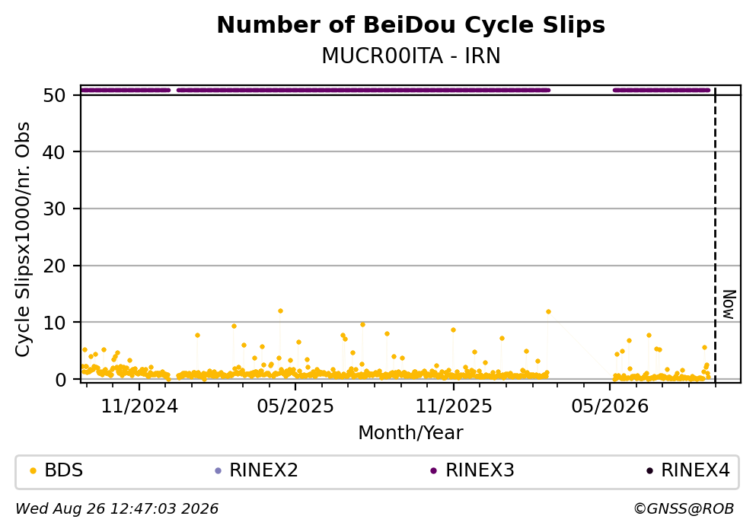Click the RINEX2 legend dot

[218, 471]
